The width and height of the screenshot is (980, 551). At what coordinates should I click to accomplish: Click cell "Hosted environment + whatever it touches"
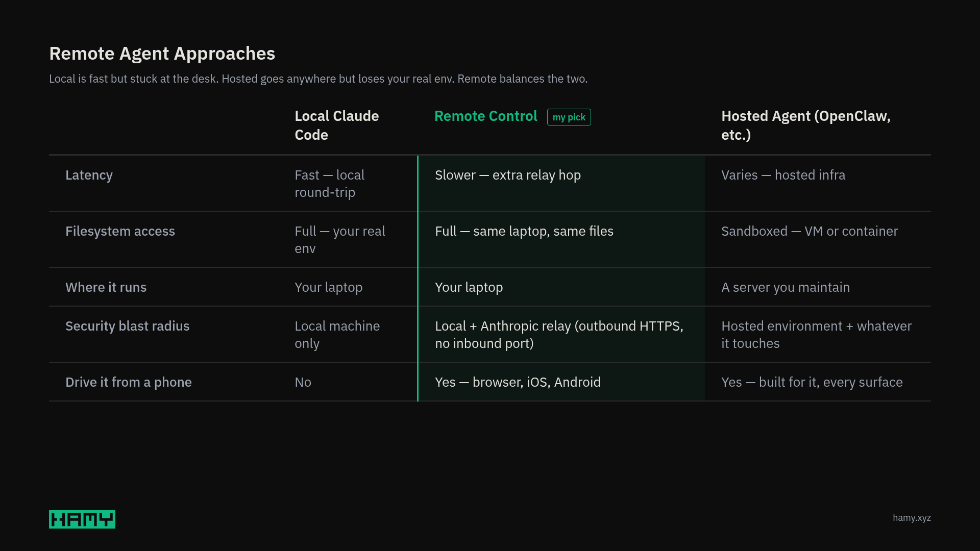pos(816,335)
